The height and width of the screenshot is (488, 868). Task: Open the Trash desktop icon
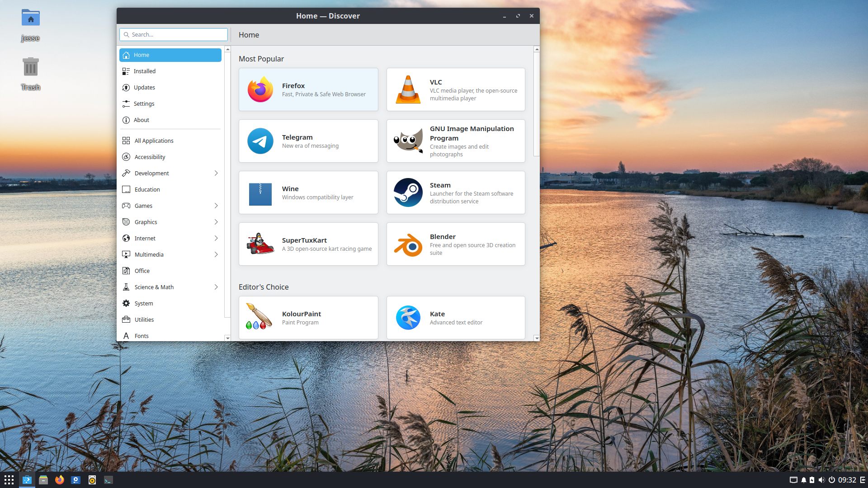[31, 74]
